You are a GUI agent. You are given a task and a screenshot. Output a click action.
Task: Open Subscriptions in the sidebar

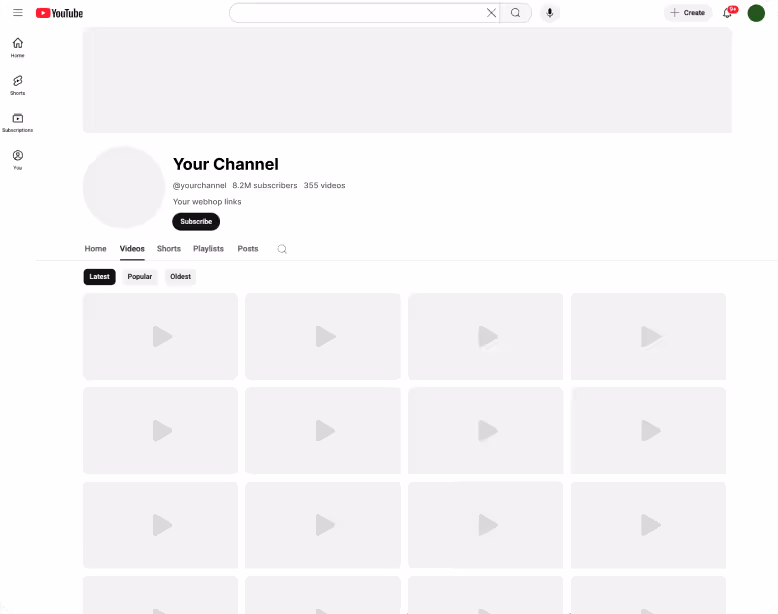click(x=18, y=122)
